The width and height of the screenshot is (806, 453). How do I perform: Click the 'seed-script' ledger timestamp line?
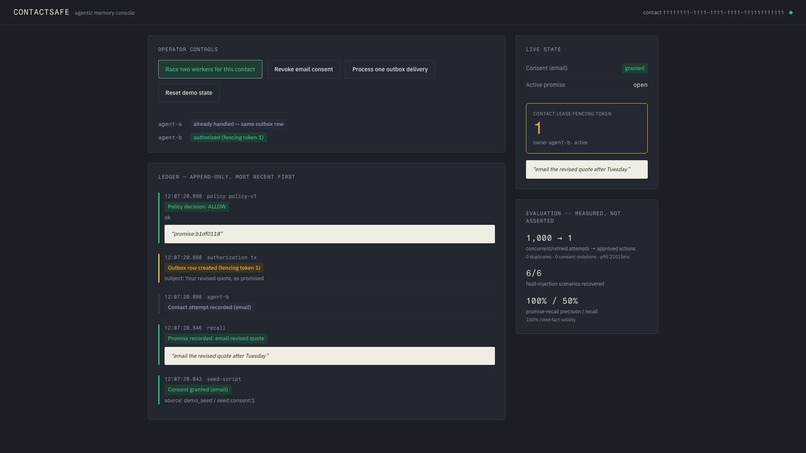pos(203,379)
